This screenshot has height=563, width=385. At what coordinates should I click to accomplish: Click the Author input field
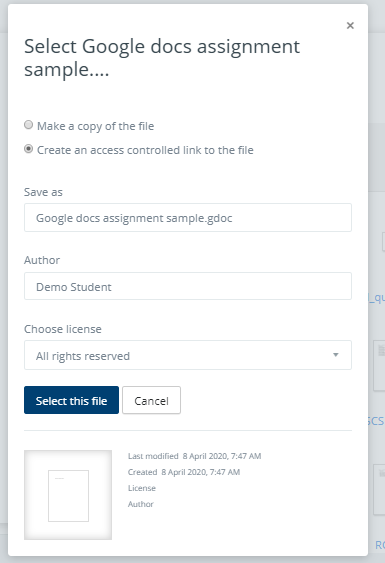188,286
